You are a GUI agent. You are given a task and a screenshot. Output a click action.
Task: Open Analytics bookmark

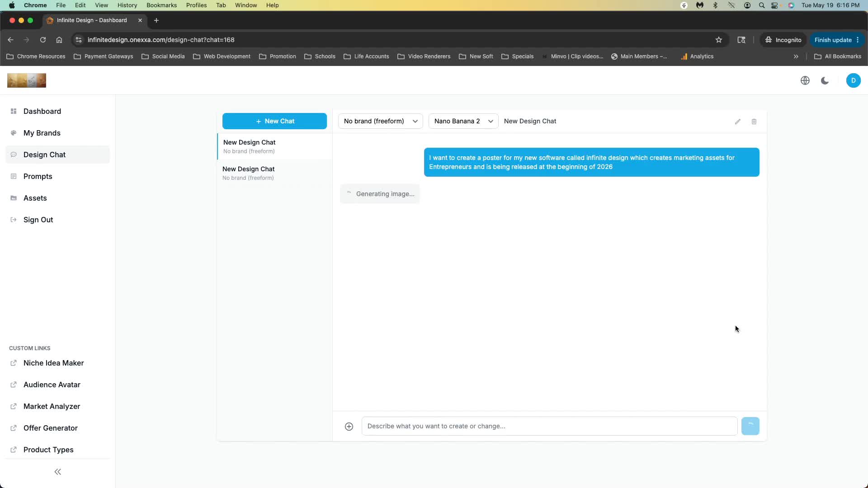point(697,56)
